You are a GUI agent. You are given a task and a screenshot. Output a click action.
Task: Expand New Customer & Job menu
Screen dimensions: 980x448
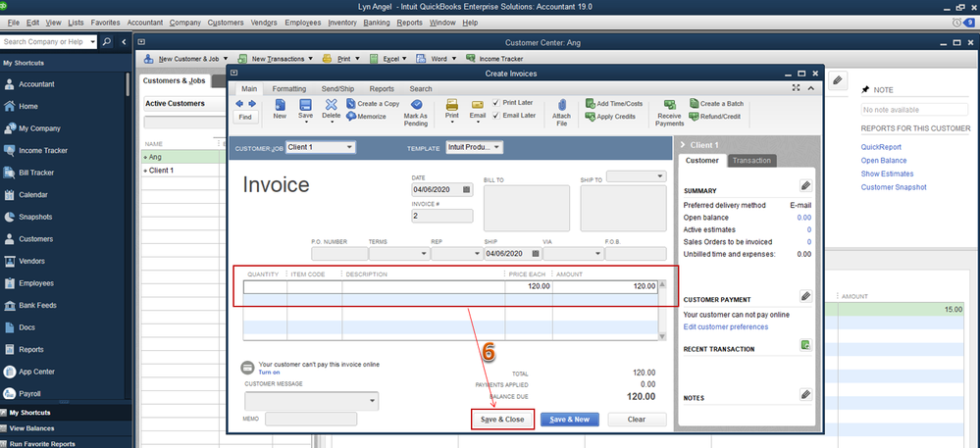(225, 59)
